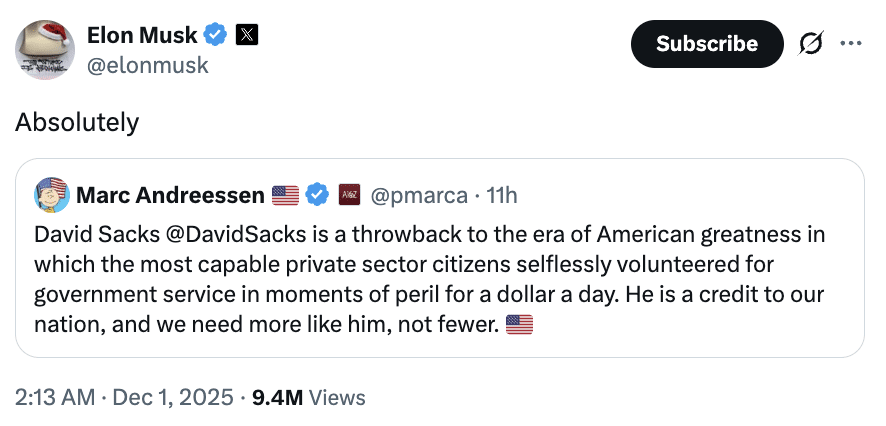Click verified badge beside Marc Andreessen
Viewport: 886px width, 426px height.
317,195
